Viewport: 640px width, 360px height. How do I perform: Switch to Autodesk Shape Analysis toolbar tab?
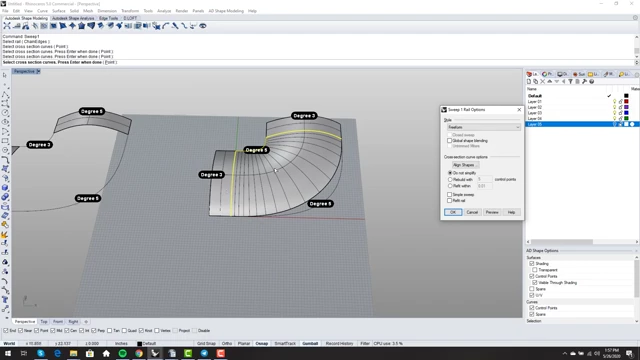coord(73,18)
